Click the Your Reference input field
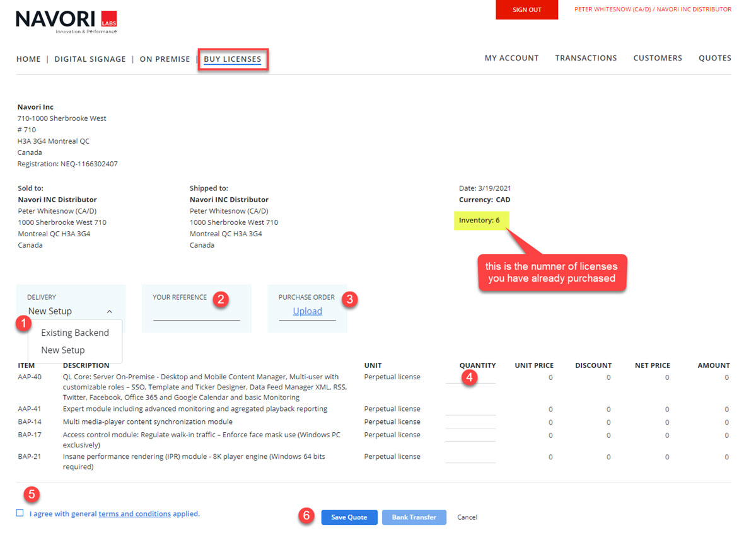Image resolution: width=756 pixels, height=545 pixels. click(196, 313)
